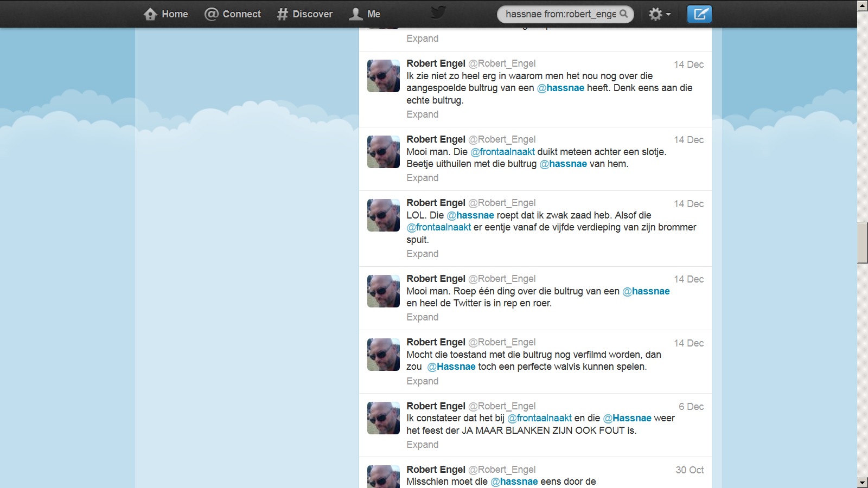Image resolution: width=868 pixels, height=488 pixels.
Task: Click @hassnae mention in 'LOL' tweet
Action: [470, 215]
